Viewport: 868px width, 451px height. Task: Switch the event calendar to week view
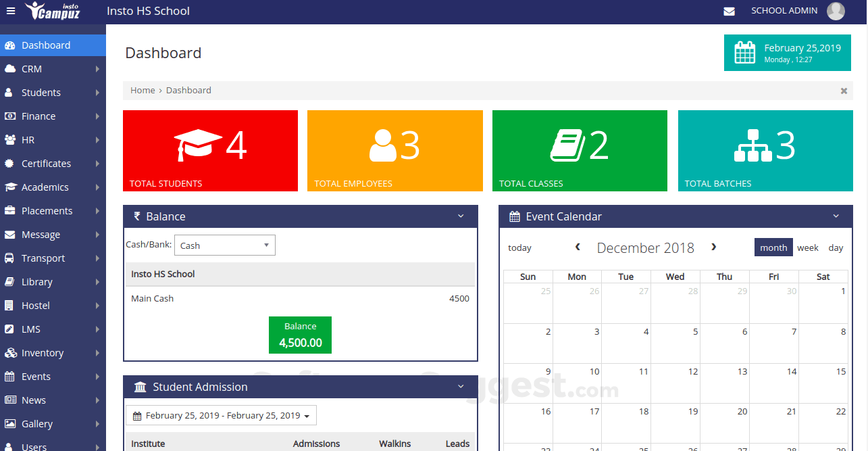(x=807, y=247)
